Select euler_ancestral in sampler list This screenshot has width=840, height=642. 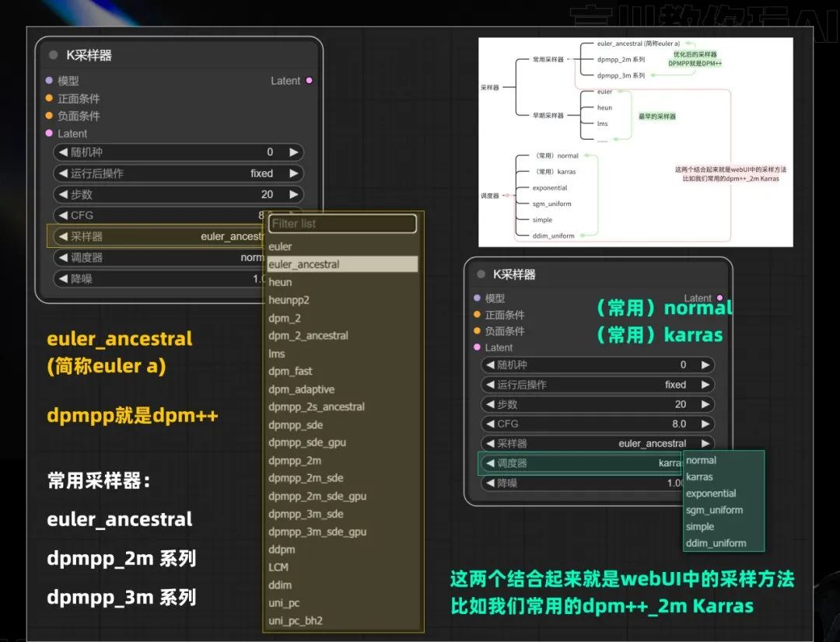point(342,264)
